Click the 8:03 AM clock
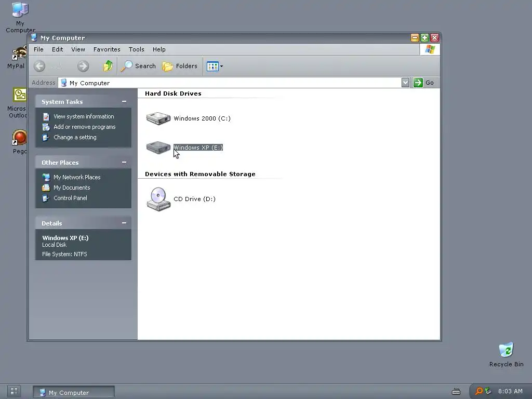Image resolution: width=532 pixels, height=399 pixels. 510,391
